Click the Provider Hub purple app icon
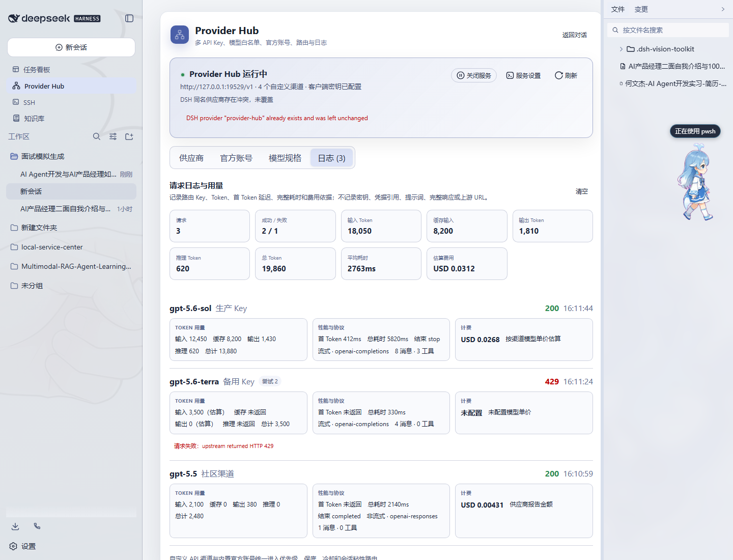The height and width of the screenshot is (560, 733). 180,35
